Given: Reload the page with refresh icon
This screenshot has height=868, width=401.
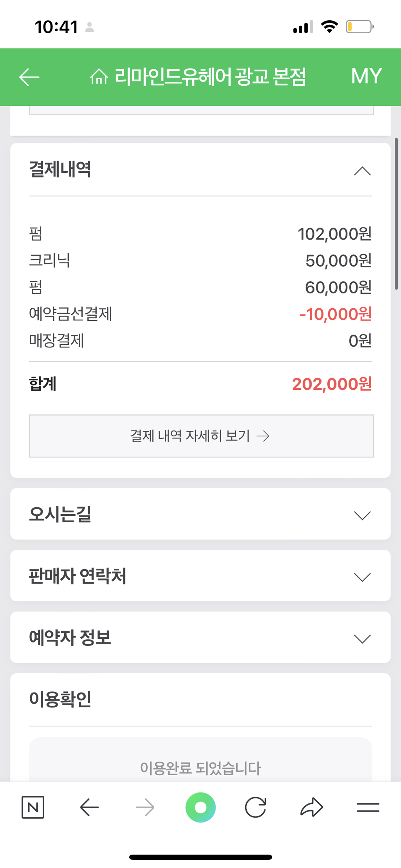Looking at the screenshot, I should [256, 807].
